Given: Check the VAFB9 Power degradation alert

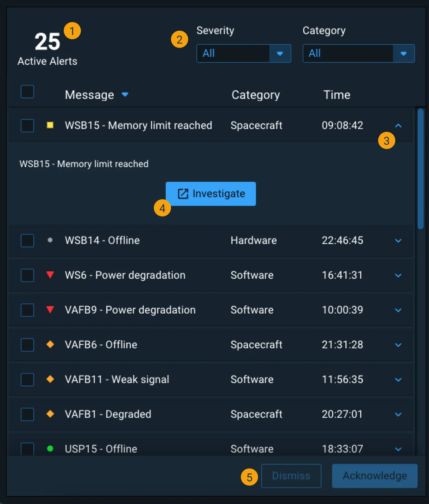Looking at the screenshot, I should point(27,310).
